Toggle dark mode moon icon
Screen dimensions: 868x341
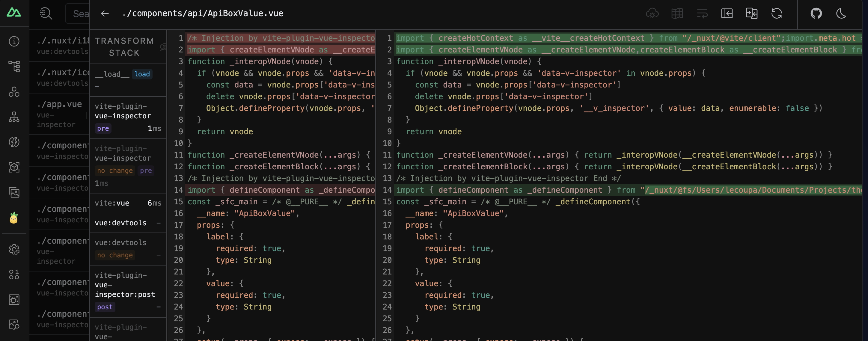[x=841, y=13]
